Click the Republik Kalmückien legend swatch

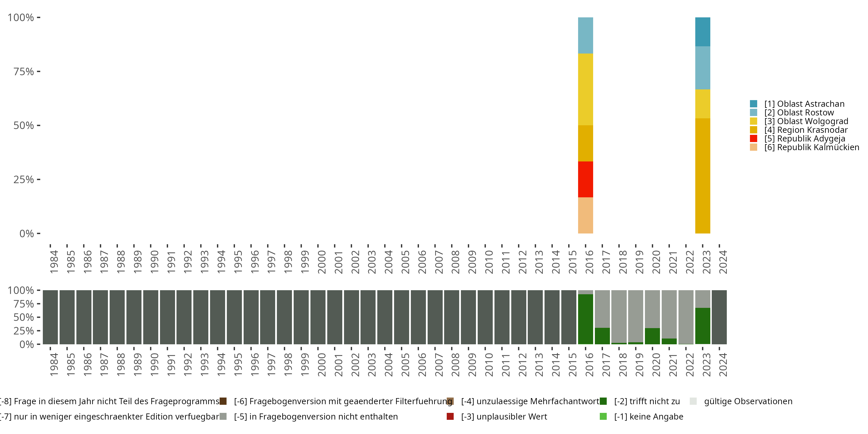pos(753,147)
